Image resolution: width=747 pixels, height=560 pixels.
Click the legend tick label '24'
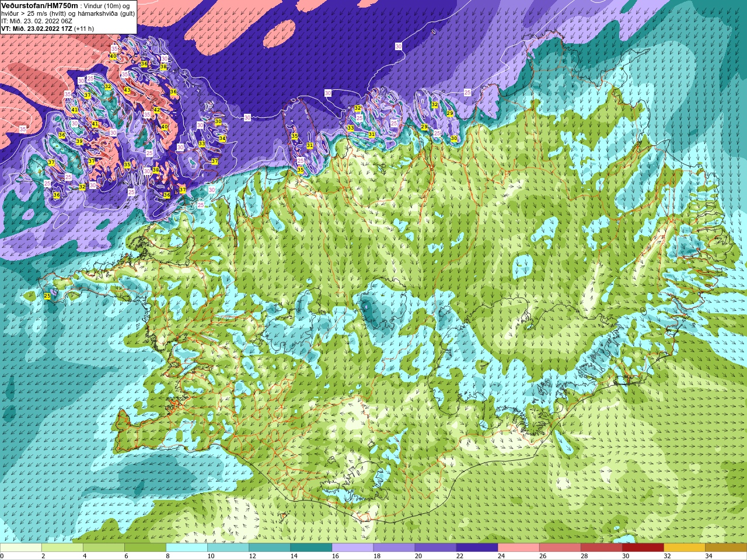[x=501, y=556]
